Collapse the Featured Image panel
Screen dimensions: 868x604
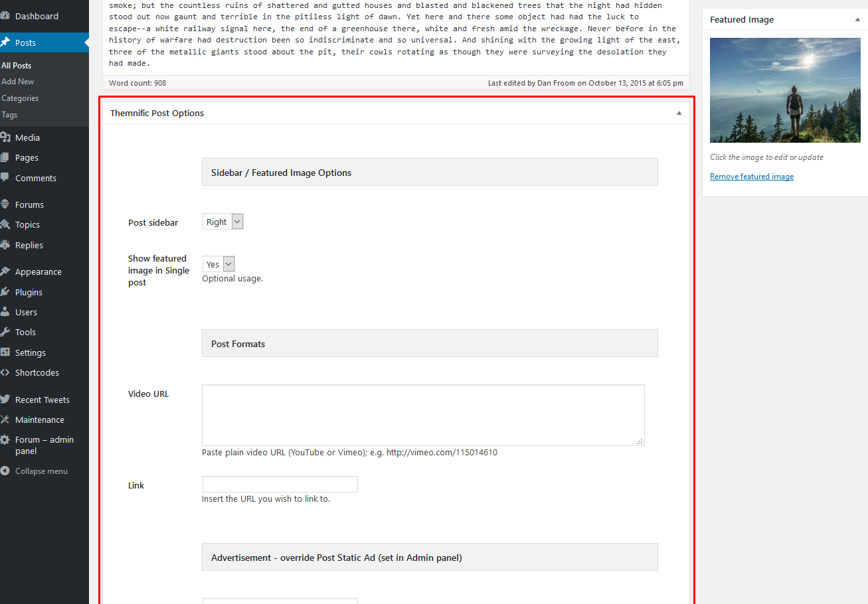(x=857, y=20)
